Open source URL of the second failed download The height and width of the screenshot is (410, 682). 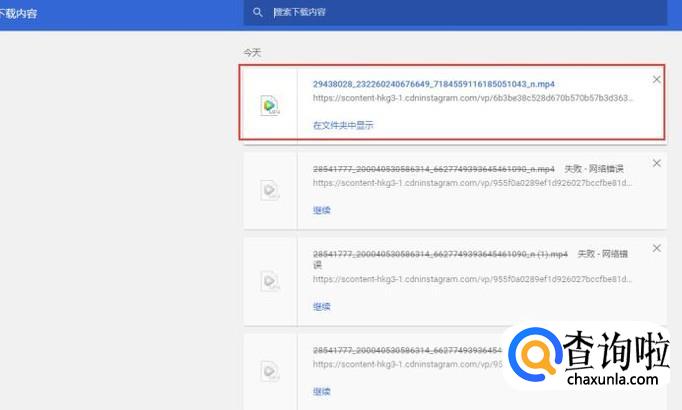coord(473,183)
